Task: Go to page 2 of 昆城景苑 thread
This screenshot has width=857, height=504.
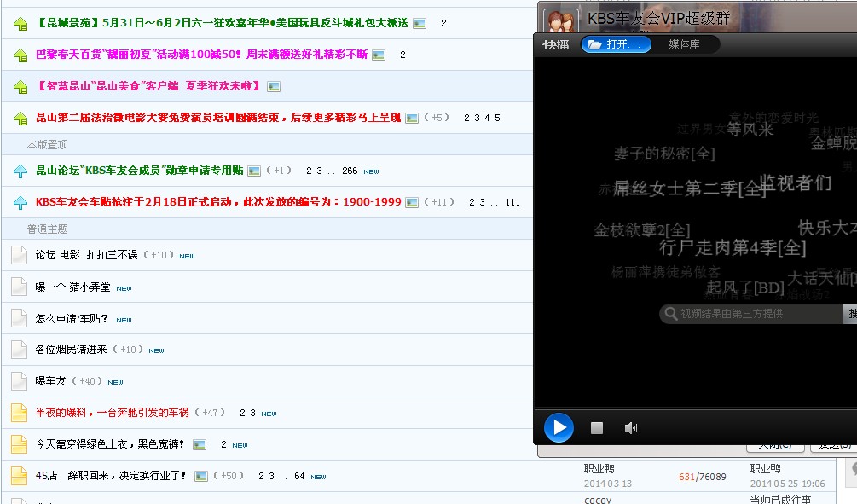Action: (443, 24)
